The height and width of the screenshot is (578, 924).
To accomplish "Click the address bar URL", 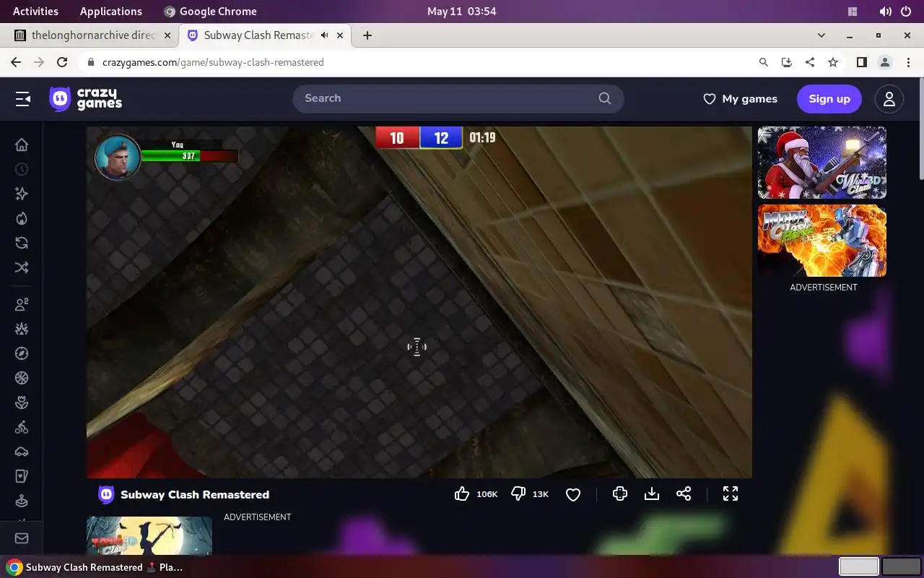I will tap(213, 62).
